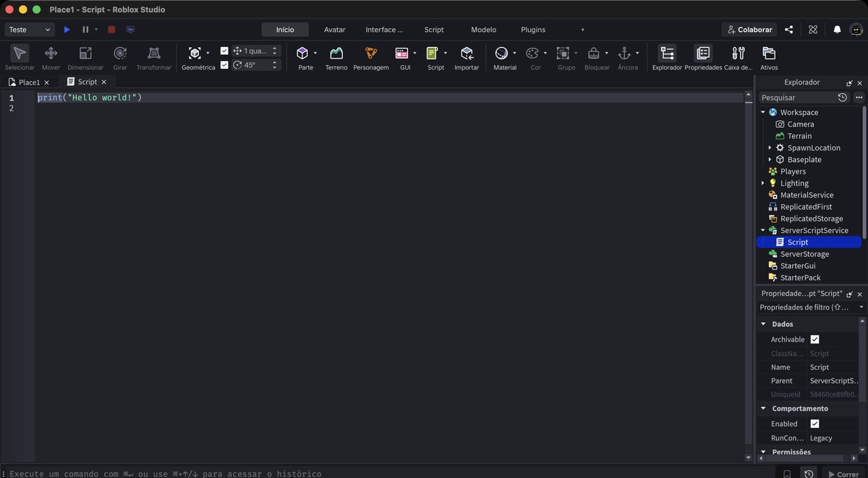This screenshot has height=478, width=868.
Task: Collapse the Comportamento properties section
Action: coord(763,409)
